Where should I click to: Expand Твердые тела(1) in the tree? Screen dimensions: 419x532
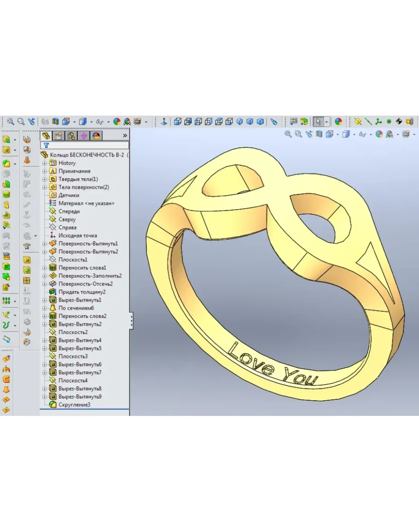(45, 179)
